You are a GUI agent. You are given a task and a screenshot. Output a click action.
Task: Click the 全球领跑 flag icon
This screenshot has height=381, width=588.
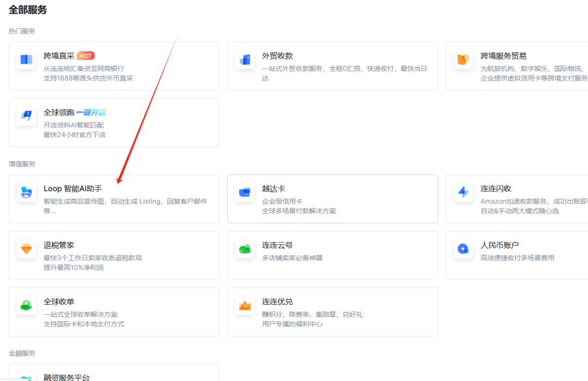pos(26,116)
